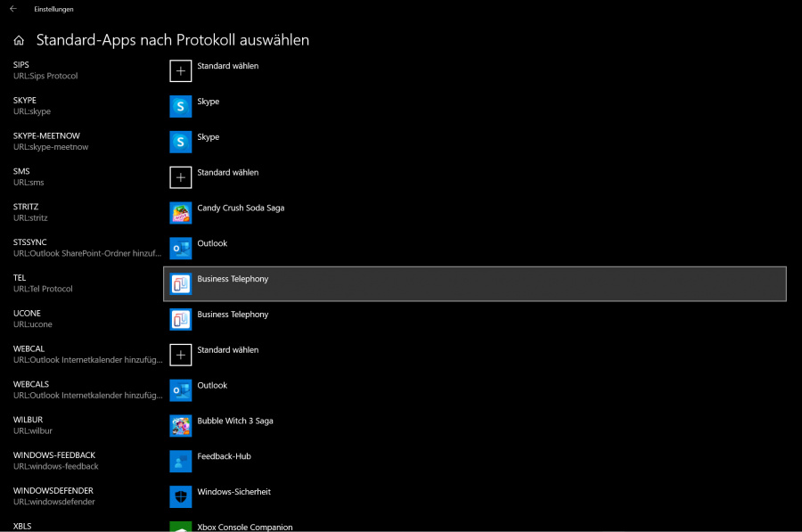Select the WINDOWS-FEEDBACK protocol label
Image resolution: width=802 pixels, height=532 pixels.
(x=54, y=454)
